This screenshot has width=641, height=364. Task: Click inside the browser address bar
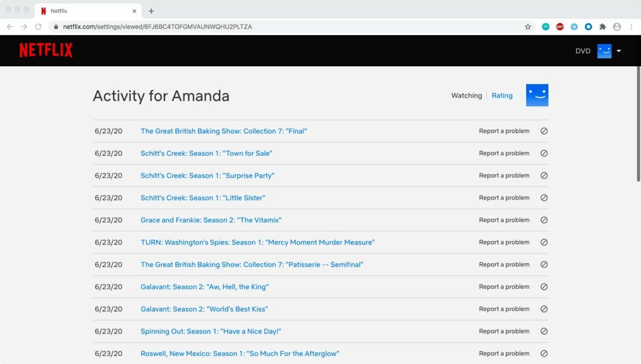(214, 26)
